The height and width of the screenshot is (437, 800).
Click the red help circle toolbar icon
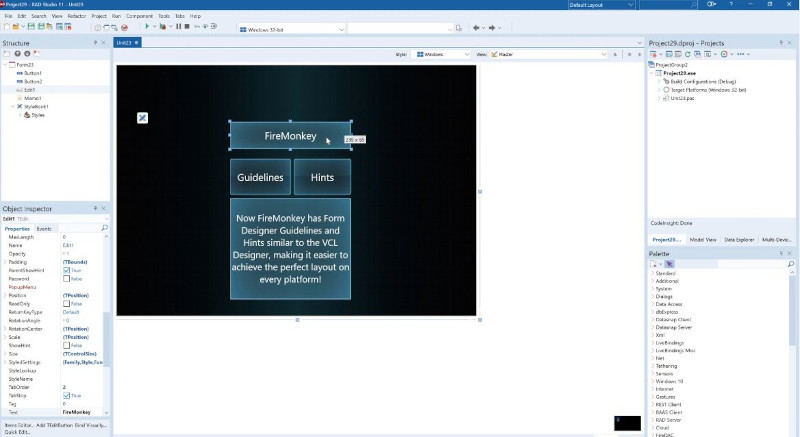click(x=124, y=28)
